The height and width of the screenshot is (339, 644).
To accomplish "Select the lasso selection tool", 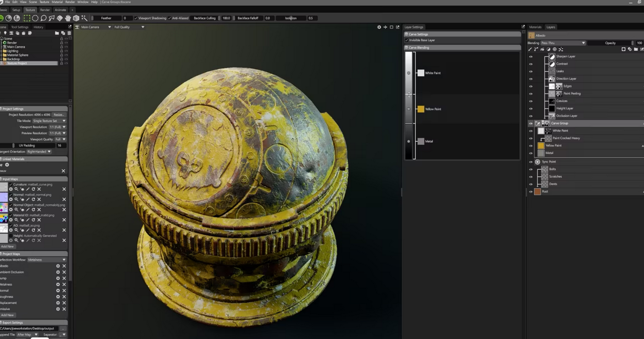I will point(44,18).
